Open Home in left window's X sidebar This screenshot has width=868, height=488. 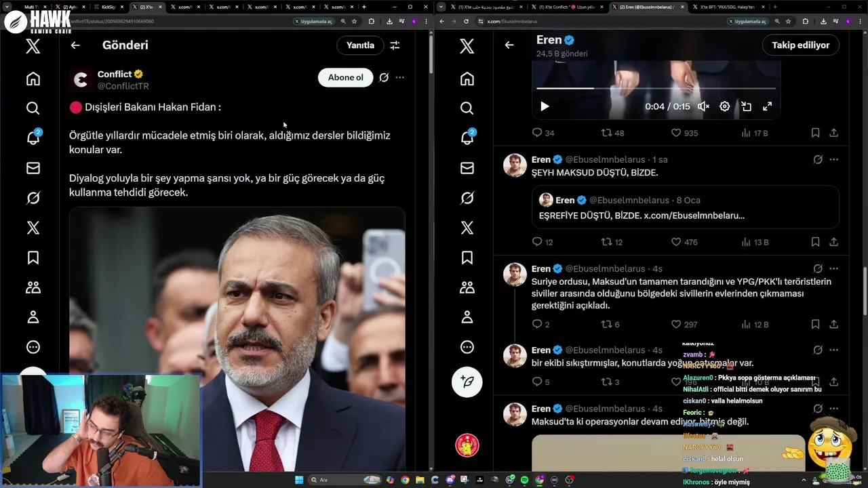[33, 79]
